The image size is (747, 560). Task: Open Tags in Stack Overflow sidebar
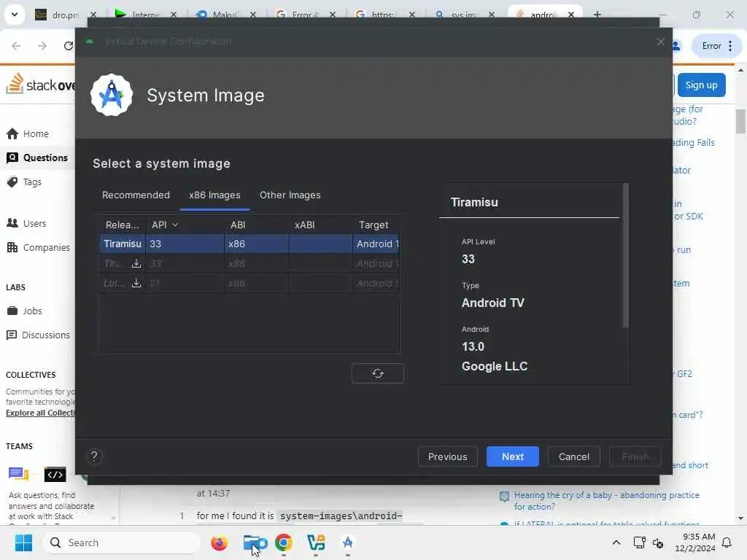[x=24, y=182]
